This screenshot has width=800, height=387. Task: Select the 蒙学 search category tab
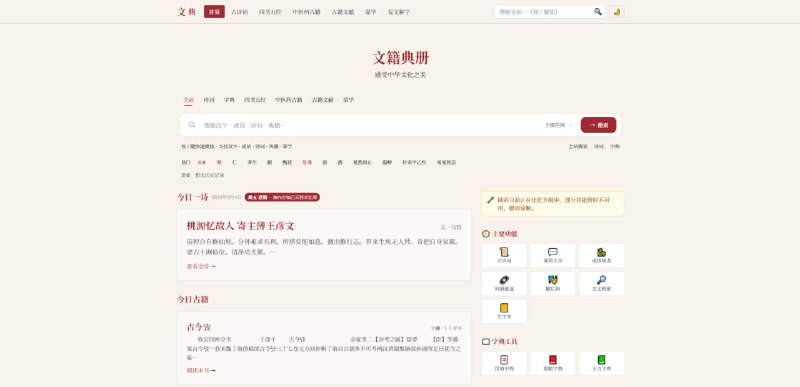coord(348,100)
